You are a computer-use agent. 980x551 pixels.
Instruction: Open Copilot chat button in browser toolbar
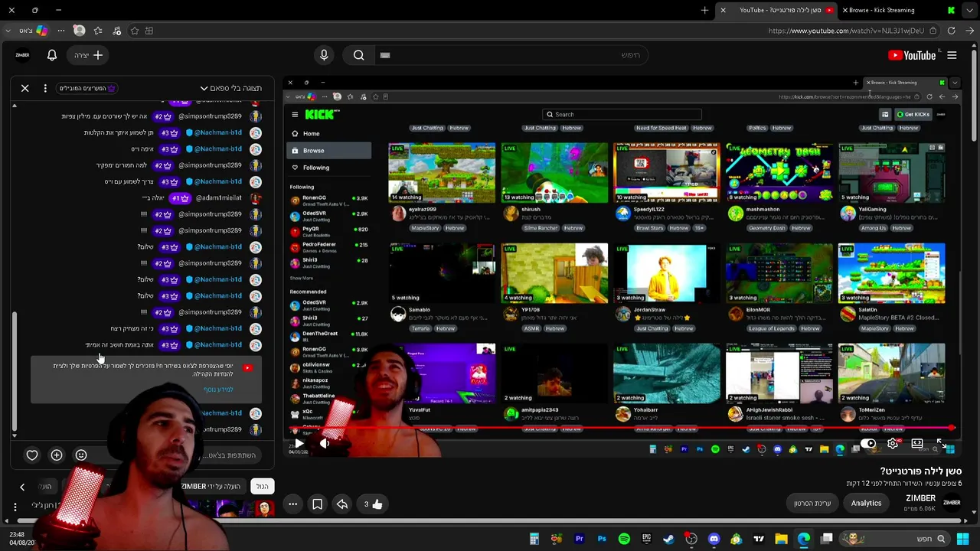tap(41, 31)
